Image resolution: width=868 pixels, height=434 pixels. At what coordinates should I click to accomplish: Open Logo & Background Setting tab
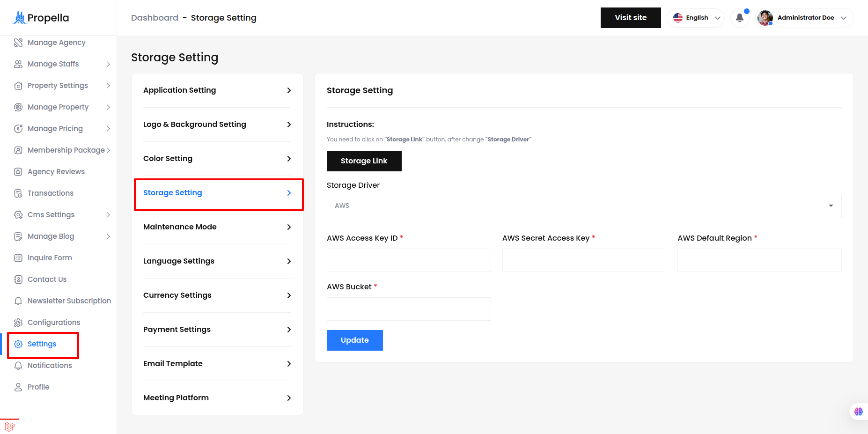[217, 125]
